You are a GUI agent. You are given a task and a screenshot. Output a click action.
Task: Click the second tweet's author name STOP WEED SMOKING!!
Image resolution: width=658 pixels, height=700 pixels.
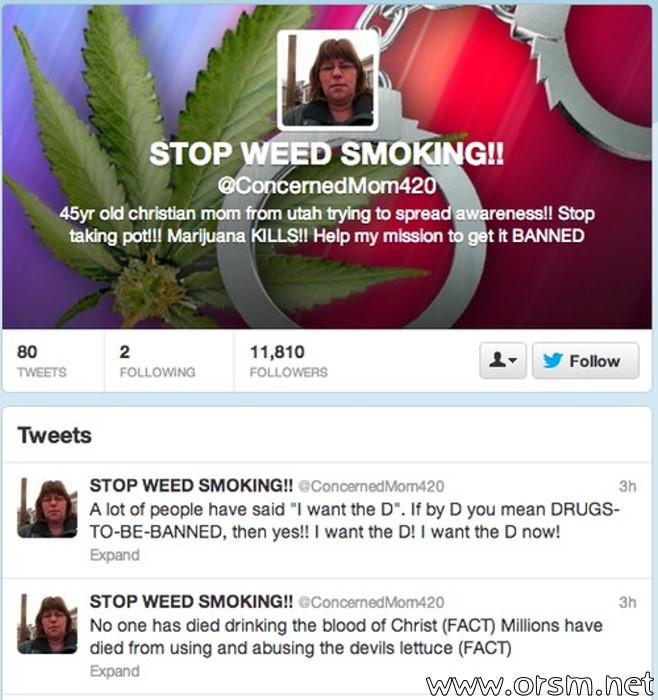point(192,601)
